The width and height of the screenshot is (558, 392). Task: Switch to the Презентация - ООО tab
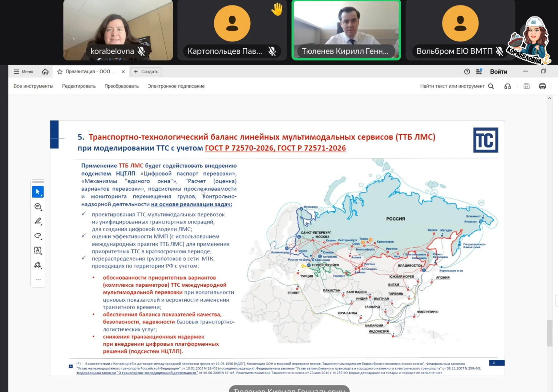coord(90,72)
